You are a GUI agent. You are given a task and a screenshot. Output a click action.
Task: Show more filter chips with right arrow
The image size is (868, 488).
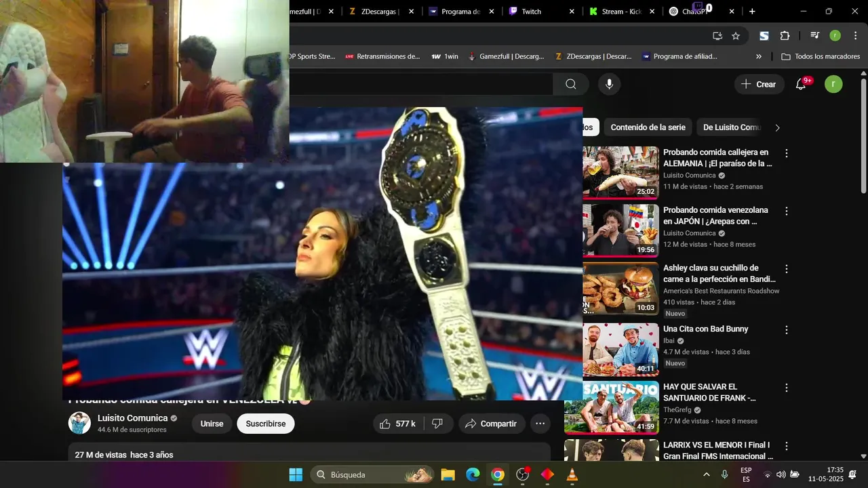pos(777,127)
